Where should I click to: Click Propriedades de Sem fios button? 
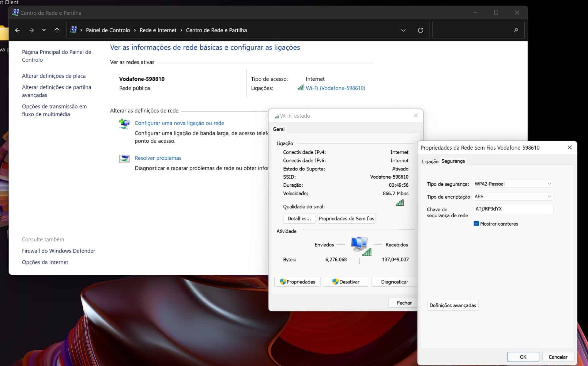(x=346, y=219)
